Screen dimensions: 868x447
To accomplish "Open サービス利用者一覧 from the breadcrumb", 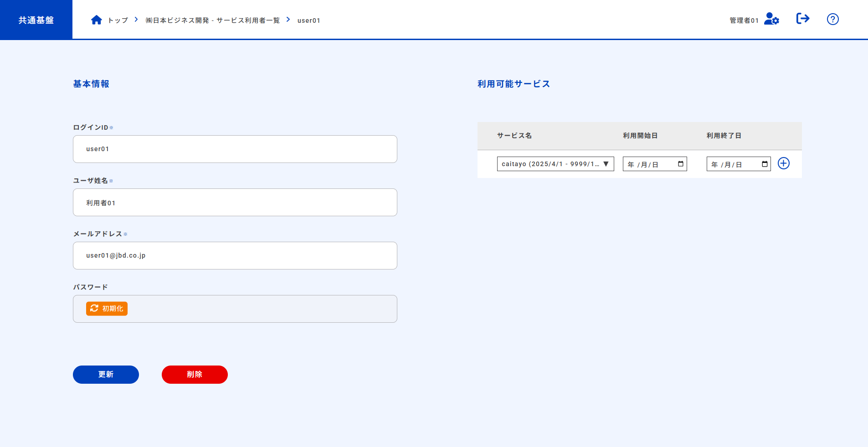I will 212,20.
